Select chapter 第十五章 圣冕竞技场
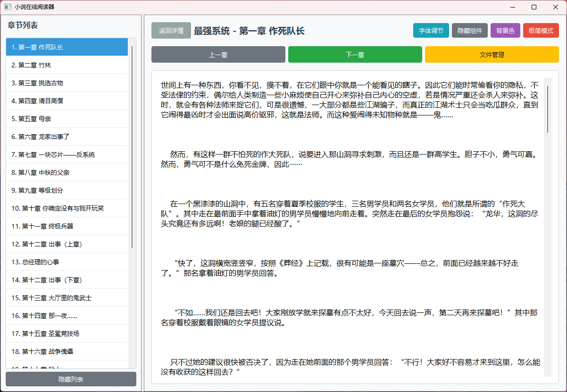Viewport: 567px width, 392px height. 67,334
